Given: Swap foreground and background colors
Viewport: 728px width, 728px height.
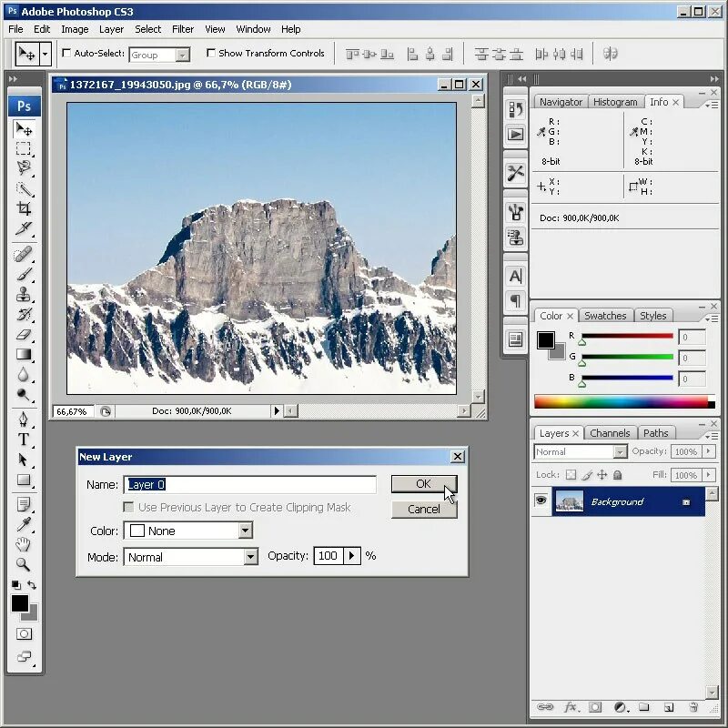Looking at the screenshot, I should 32,585.
